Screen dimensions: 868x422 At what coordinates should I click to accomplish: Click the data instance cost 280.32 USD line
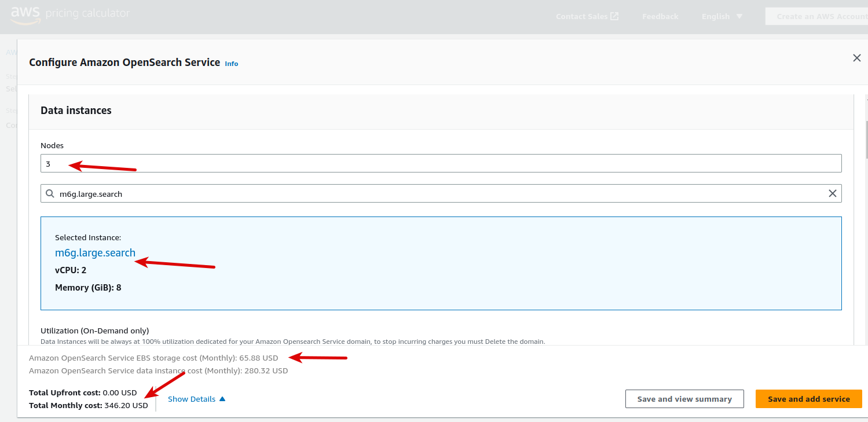[x=158, y=370]
